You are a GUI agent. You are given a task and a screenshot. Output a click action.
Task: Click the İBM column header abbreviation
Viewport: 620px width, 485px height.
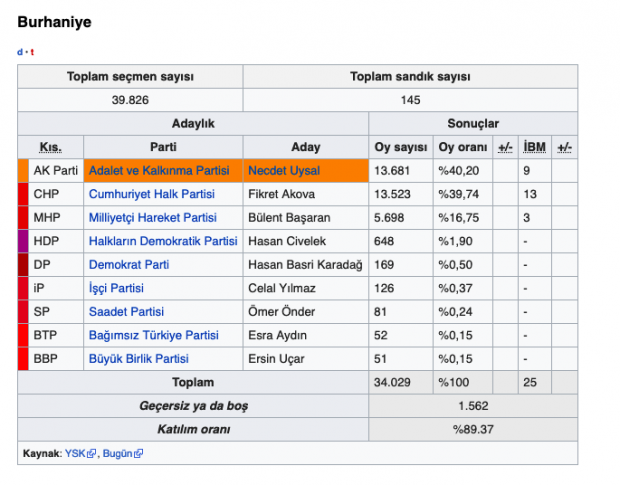click(533, 147)
